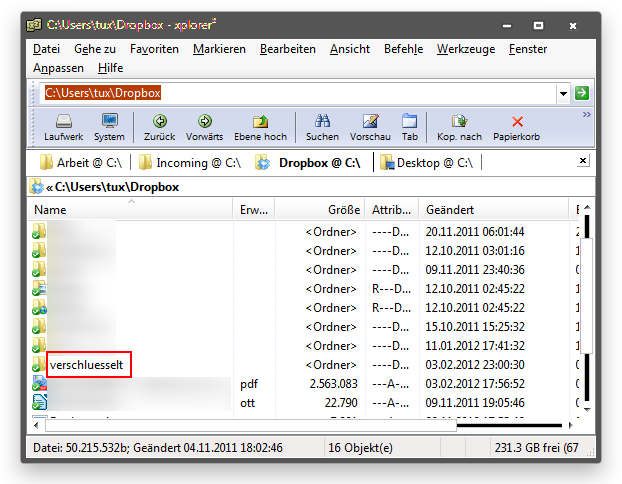Image resolution: width=622 pixels, height=484 pixels.
Task: Go back with the Zurück button
Action: pyautogui.click(x=159, y=127)
